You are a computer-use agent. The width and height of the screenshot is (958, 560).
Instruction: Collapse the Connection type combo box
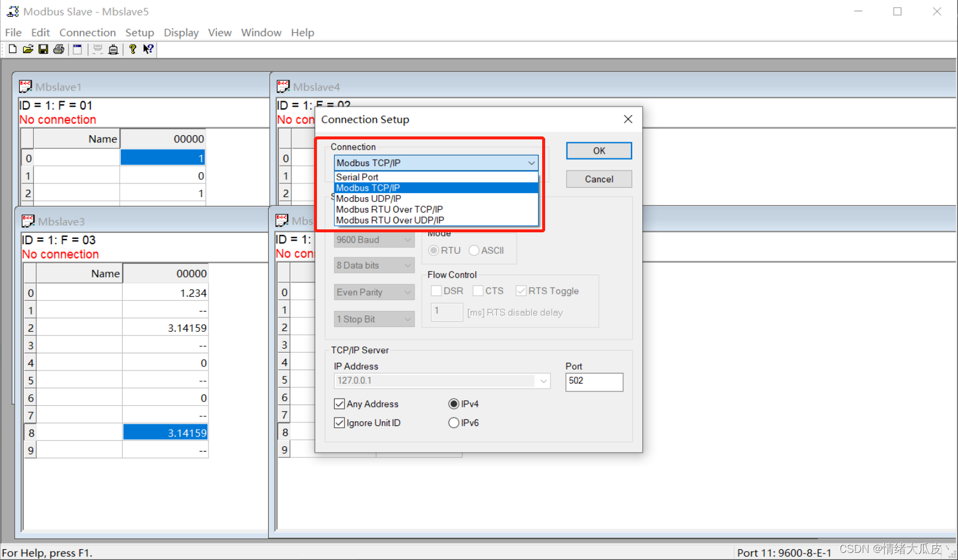(531, 163)
